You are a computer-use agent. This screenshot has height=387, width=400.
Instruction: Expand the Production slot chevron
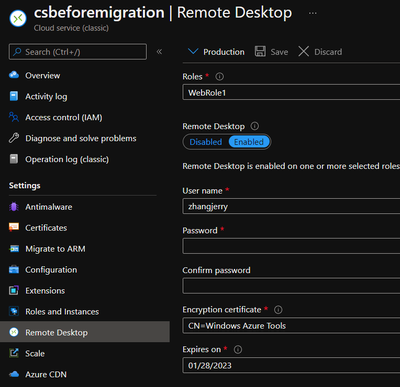click(193, 51)
